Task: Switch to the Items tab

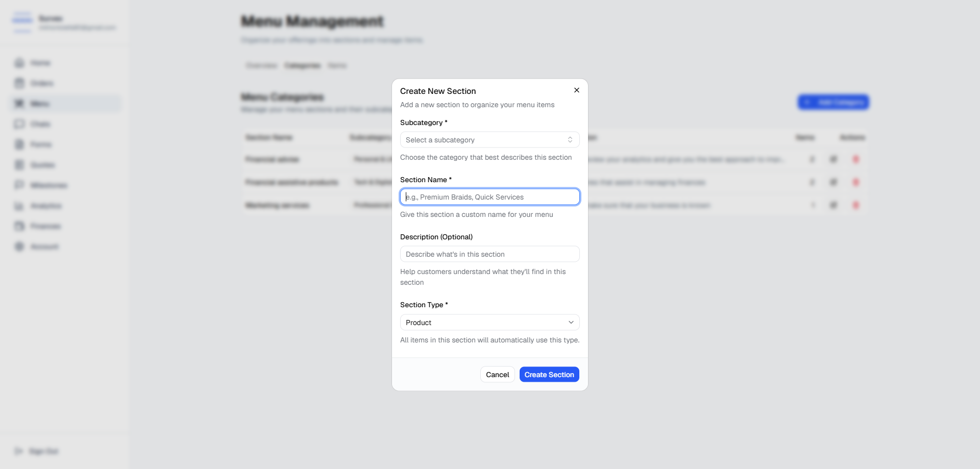Action: (x=337, y=65)
